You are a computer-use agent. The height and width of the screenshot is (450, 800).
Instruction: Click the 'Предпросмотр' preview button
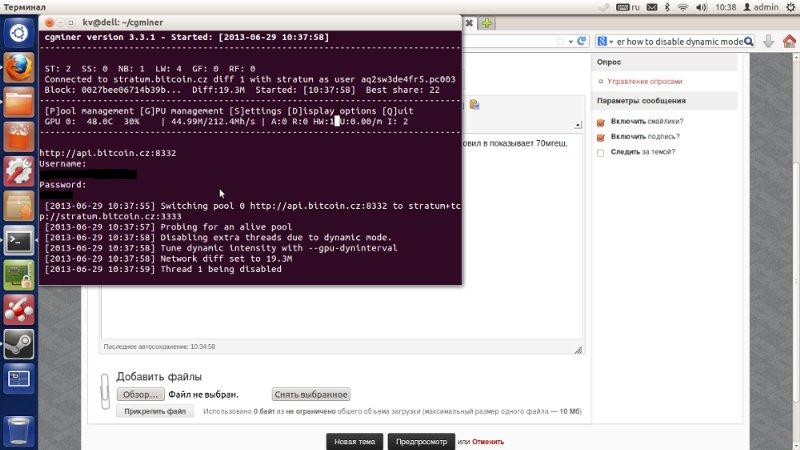coord(420,441)
